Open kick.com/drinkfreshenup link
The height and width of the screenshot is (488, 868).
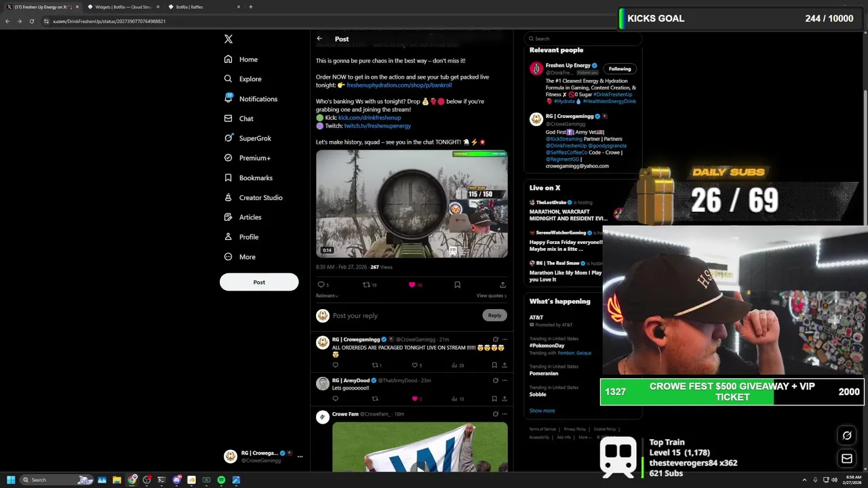click(370, 117)
